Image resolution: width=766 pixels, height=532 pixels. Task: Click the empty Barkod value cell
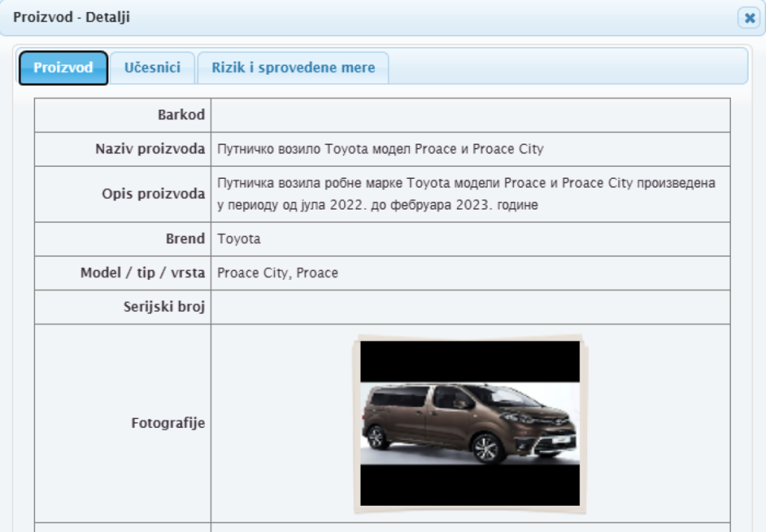(x=470, y=115)
